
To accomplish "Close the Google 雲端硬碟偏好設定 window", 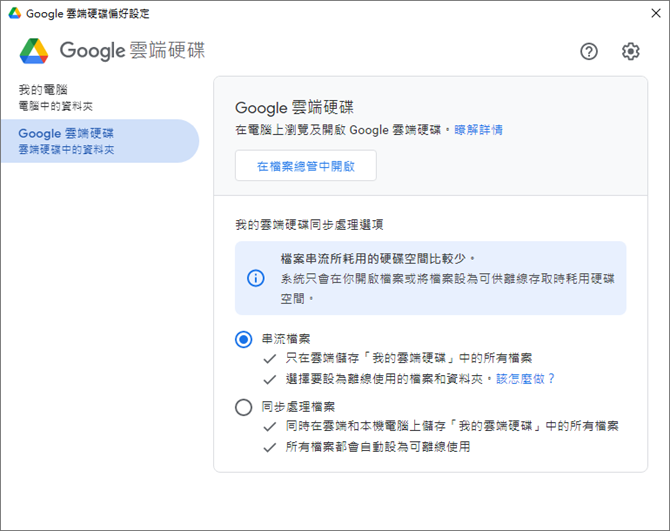I will coord(656,13).
